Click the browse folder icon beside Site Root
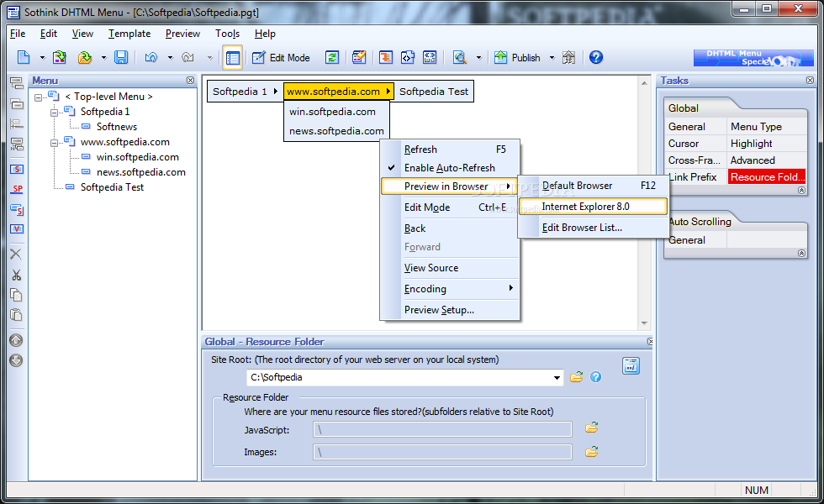 tap(577, 377)
